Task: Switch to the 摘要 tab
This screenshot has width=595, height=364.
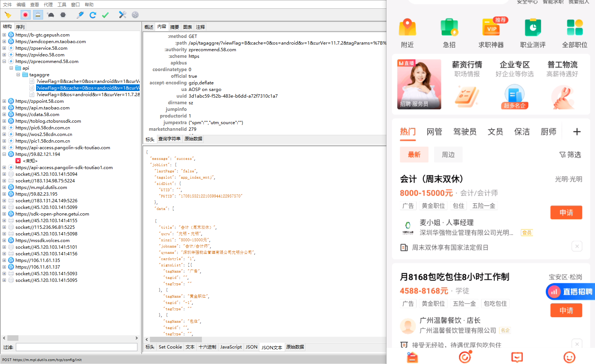Action: (x=175, y=27)
